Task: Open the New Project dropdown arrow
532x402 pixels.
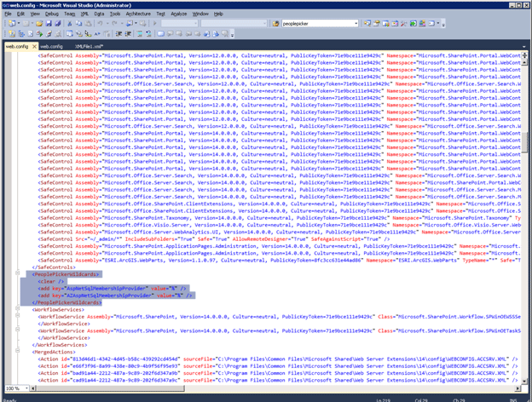Action: (18, 23)
